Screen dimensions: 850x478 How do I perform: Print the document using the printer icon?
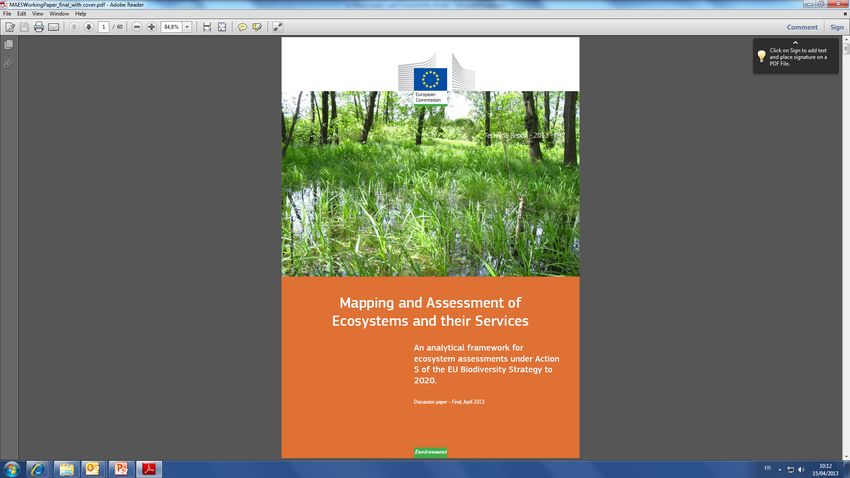pyautogui.click(x=38, y=27)
